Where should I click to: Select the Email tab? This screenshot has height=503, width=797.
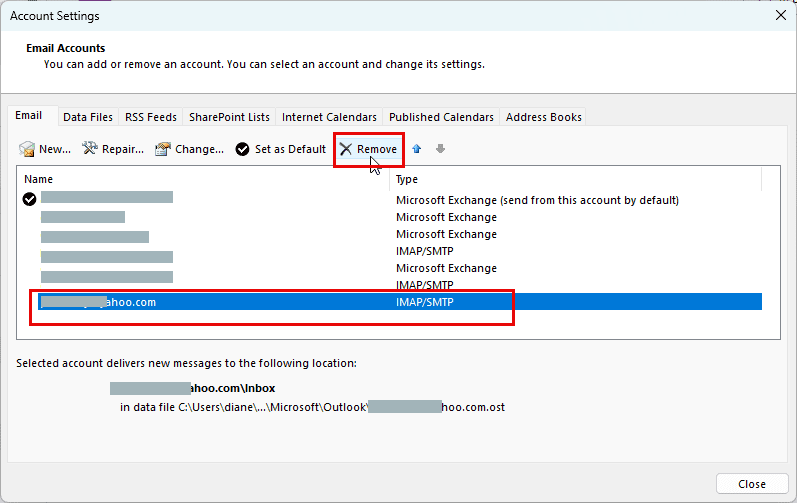coord(29,116)
